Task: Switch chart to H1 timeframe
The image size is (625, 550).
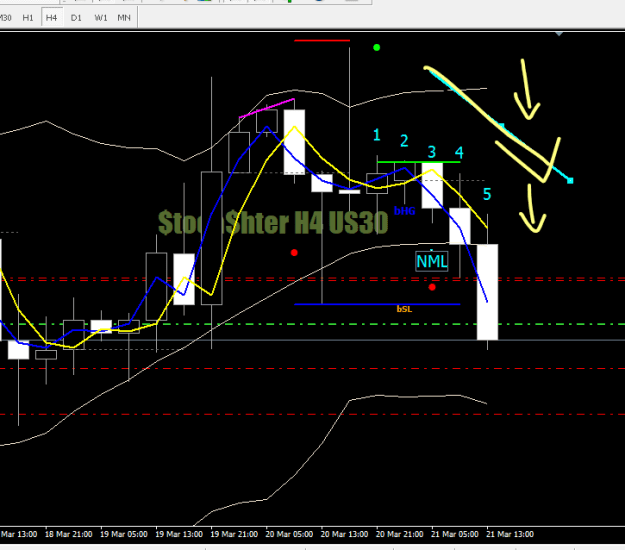Action: tap(28, 18)
